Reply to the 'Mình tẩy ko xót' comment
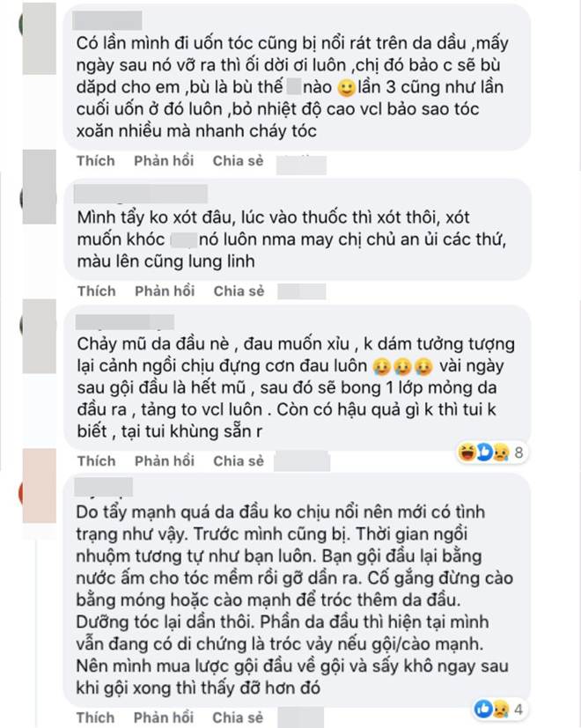Screen dimensions: 581x728 coord(165,291)
